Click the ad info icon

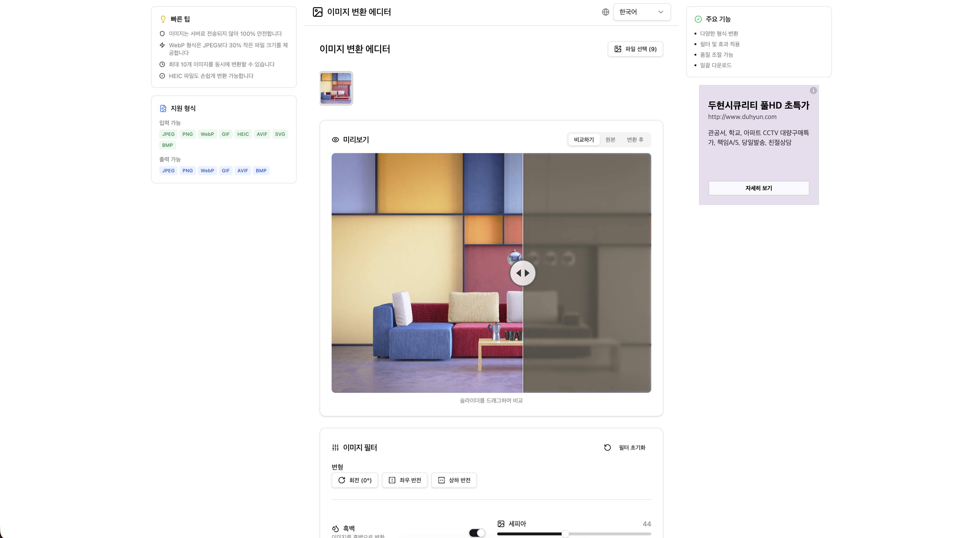point(813,90)
